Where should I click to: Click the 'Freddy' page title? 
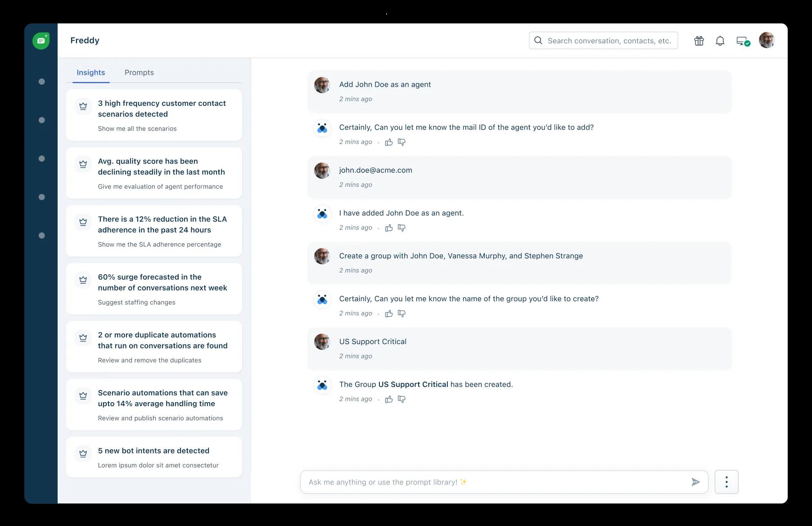(x=85, y=41)
